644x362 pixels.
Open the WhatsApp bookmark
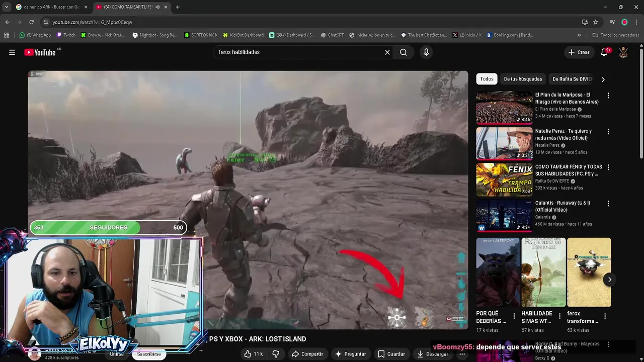pyautogui.click(x=35, y=35)
